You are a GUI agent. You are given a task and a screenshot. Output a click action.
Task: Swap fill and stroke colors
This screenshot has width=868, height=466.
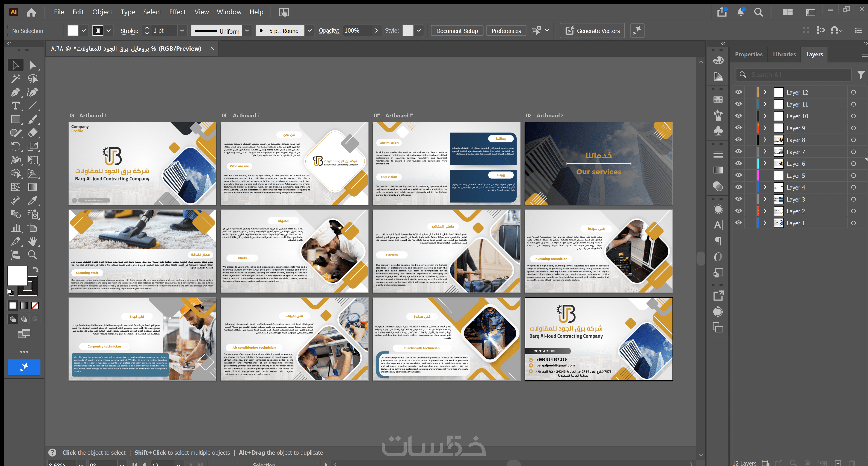(x=35, y=269)
